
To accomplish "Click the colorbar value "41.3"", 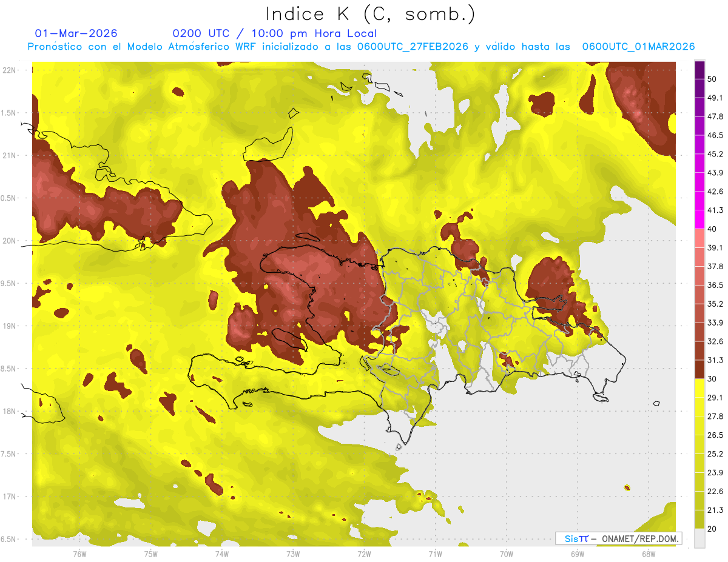I will pos(715,210).
